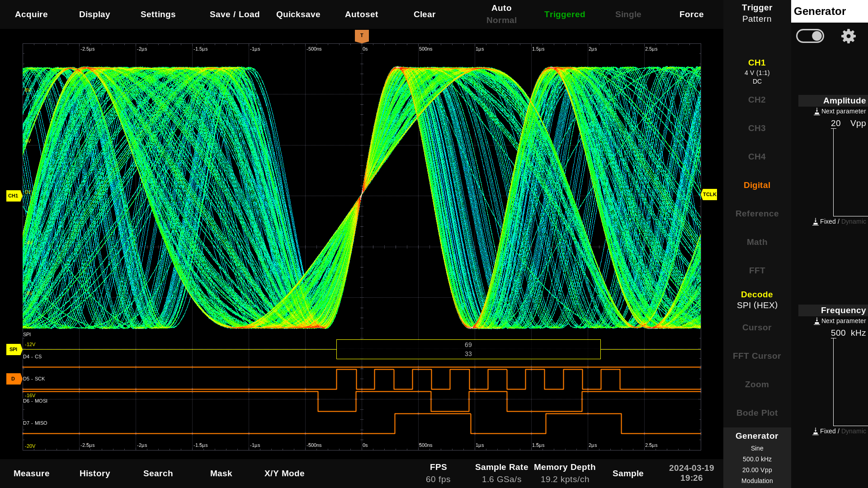Open the Search menu
868x488 pixels.
tap(158, 474)
